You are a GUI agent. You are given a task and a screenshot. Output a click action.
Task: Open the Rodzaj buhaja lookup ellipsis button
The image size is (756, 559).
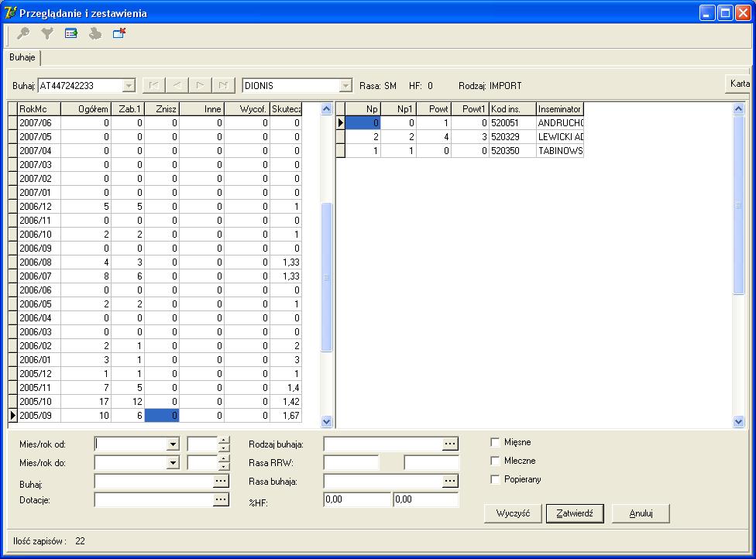pyautogui.click(x=450, y=444)
